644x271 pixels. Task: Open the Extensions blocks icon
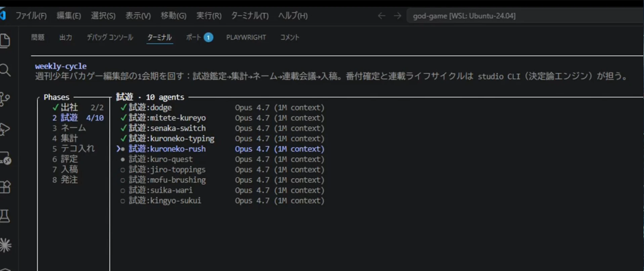[x=5, y=187]
